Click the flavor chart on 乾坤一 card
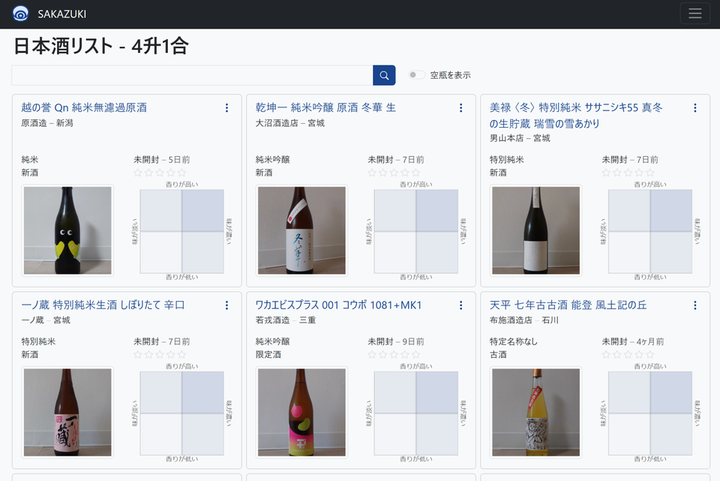 (x=416, y=231)
